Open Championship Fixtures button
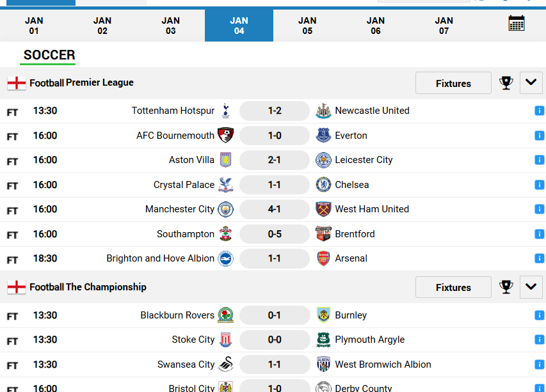Screen dimensions: 546x392 (x=453, y=287)
